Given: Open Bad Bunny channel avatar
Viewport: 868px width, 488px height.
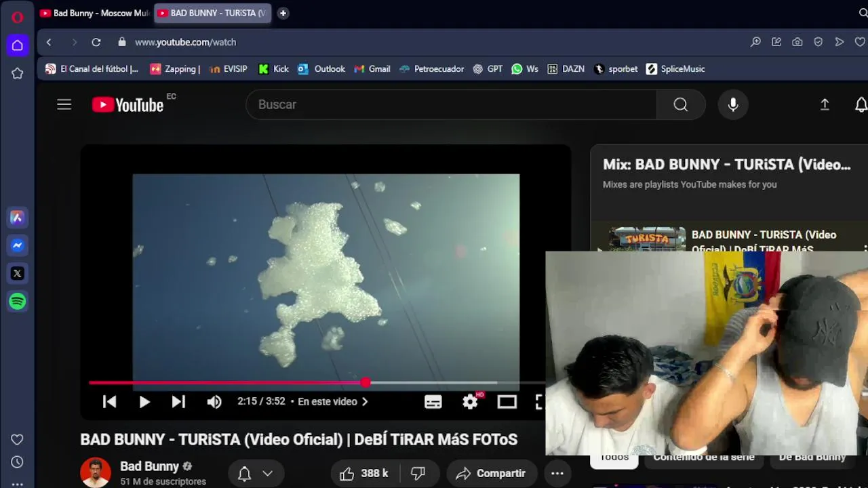Looking at the screenshot, I should point(96,473).
